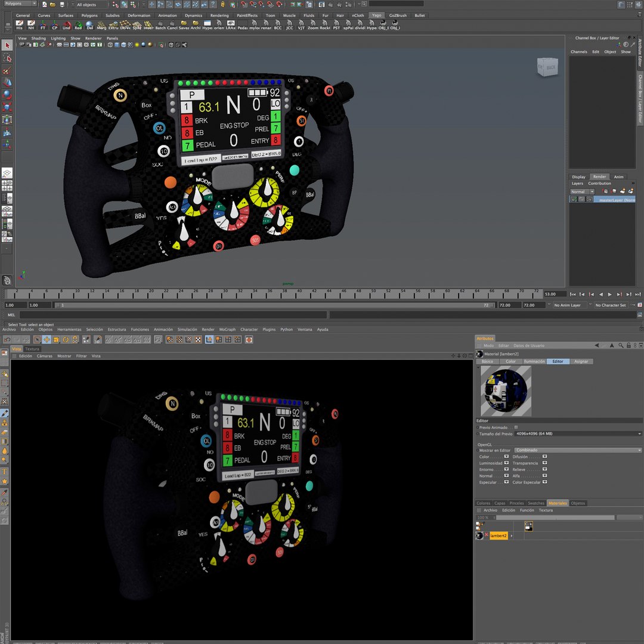The width and height of the screenshot is (644, 644).
Task: Click the Maya lock selection padlock icon
Action: (222, 4)
